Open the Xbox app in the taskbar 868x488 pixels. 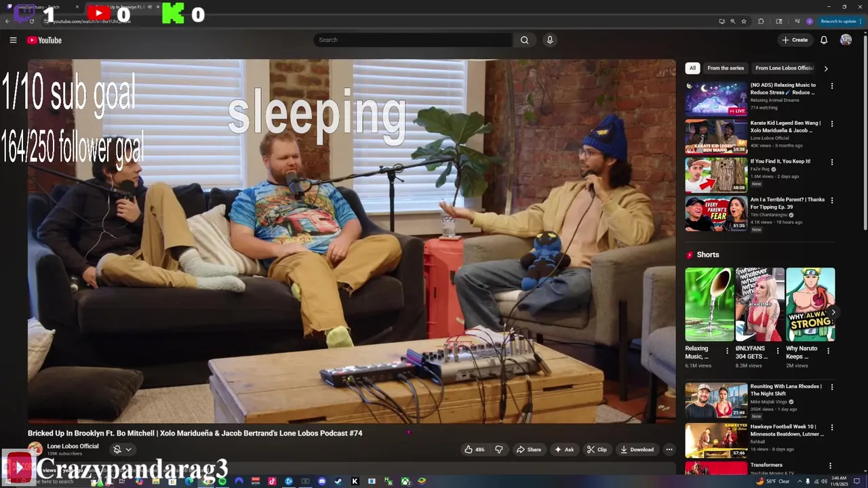click(405, 481)
